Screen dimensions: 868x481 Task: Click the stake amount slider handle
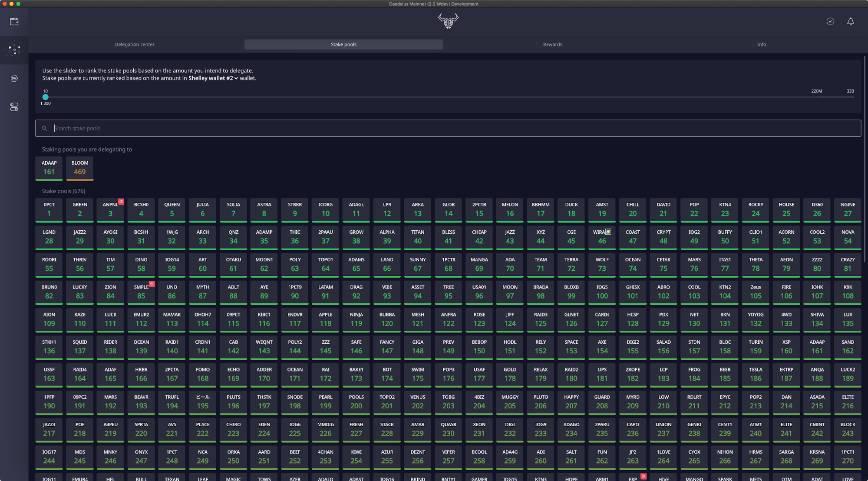pyautogui.click(x=46, y=97)
